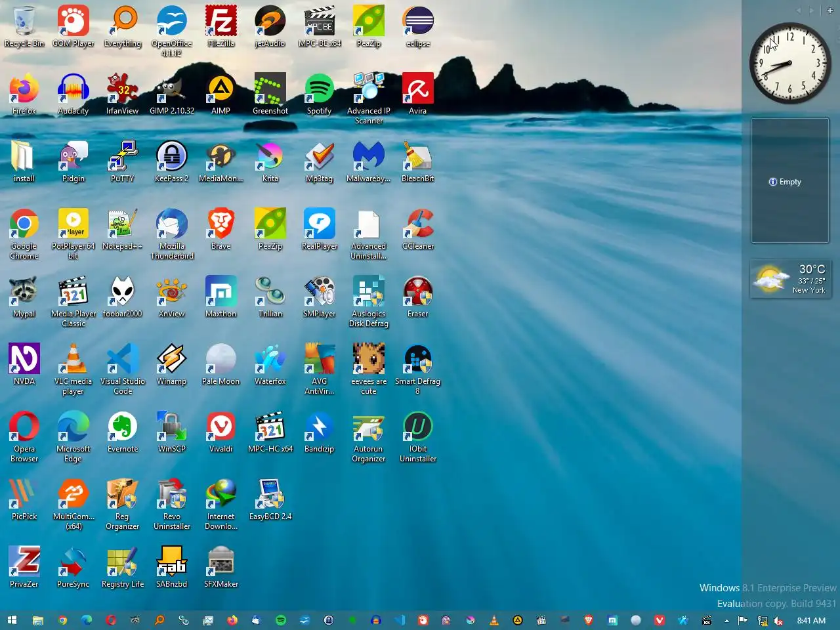The image size is (840, 630).
Task: Toggle the muted volume tray icon
Action: (779, 621)
